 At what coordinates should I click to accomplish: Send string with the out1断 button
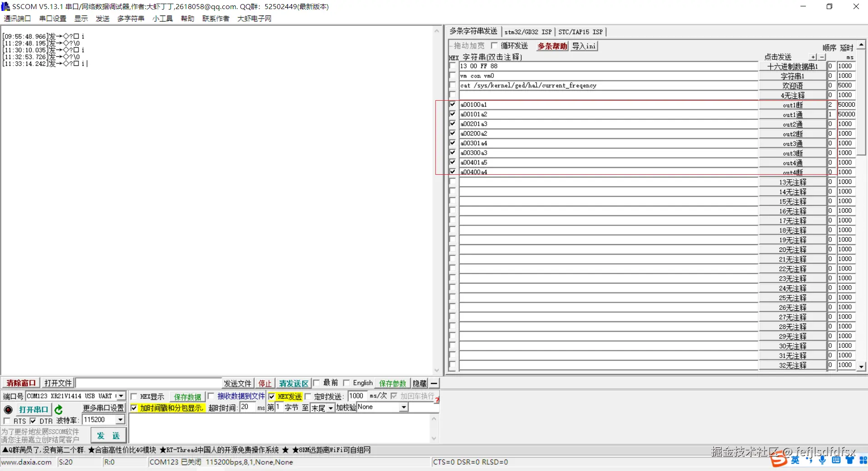click(792, 105)
